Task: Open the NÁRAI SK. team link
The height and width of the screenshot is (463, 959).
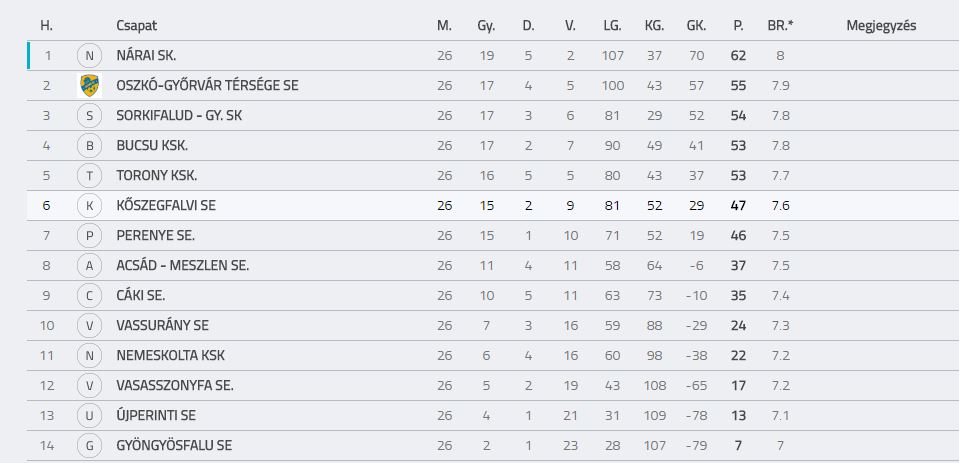Action: 146,56
